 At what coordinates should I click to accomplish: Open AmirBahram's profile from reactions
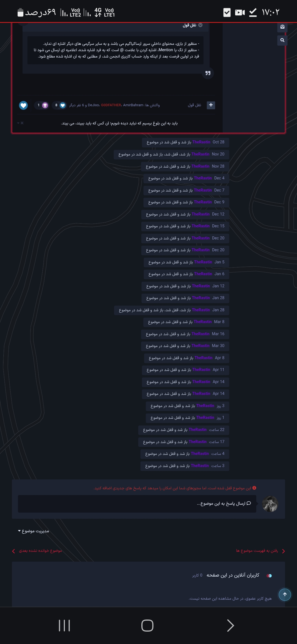(x=133, y=105)
